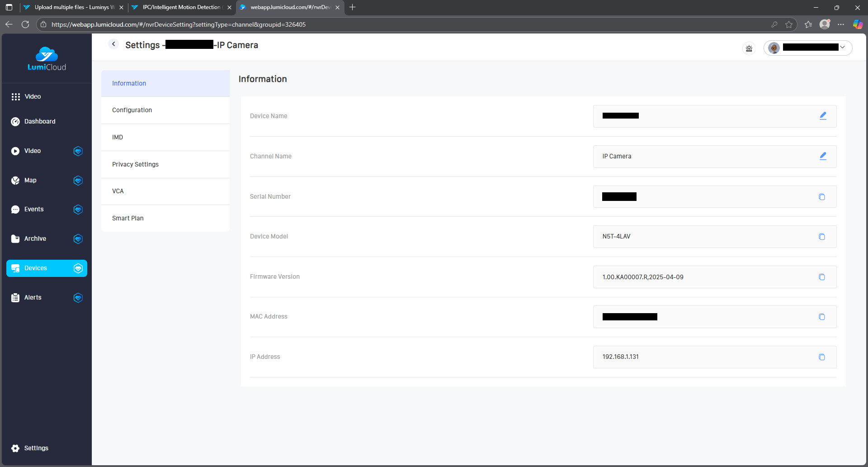Open the Smart Plan section
Screen dimensions: 868x467
[128, 218]
